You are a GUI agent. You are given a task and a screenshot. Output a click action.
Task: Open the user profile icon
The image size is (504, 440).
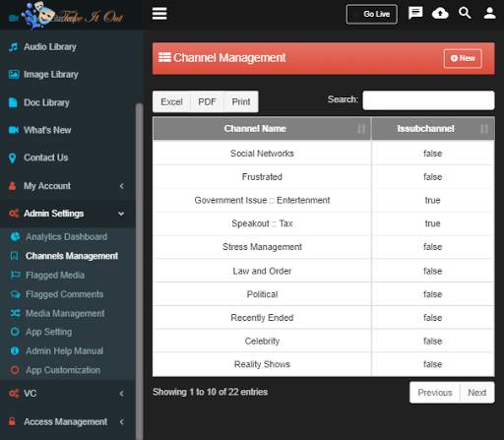click(489, 14)
